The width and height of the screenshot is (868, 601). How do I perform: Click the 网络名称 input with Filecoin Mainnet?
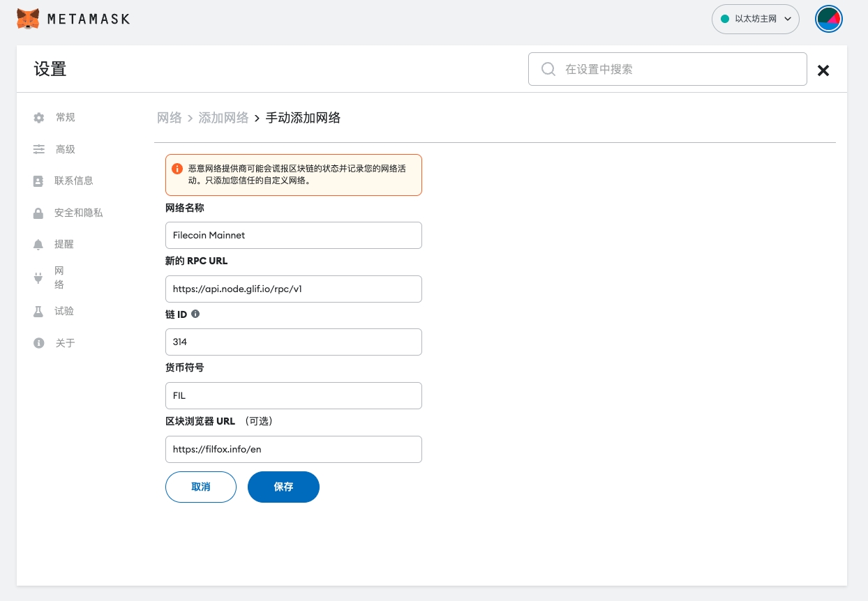coord(293,235)
